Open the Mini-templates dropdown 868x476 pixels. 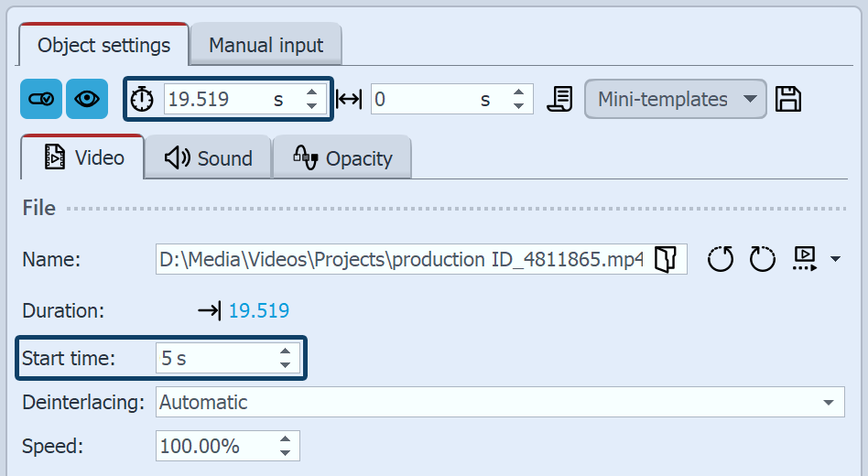pos(676,99)
